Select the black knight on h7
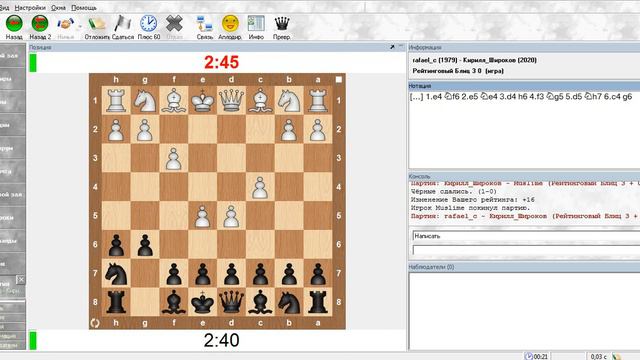640x360 pixels. click(116, 273)
